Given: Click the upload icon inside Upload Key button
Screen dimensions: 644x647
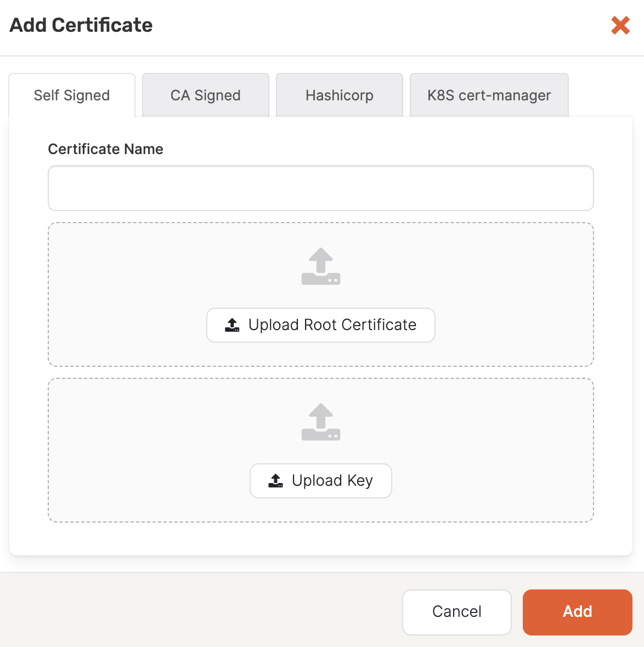Looking at the screenshot, I should point(274,480).
